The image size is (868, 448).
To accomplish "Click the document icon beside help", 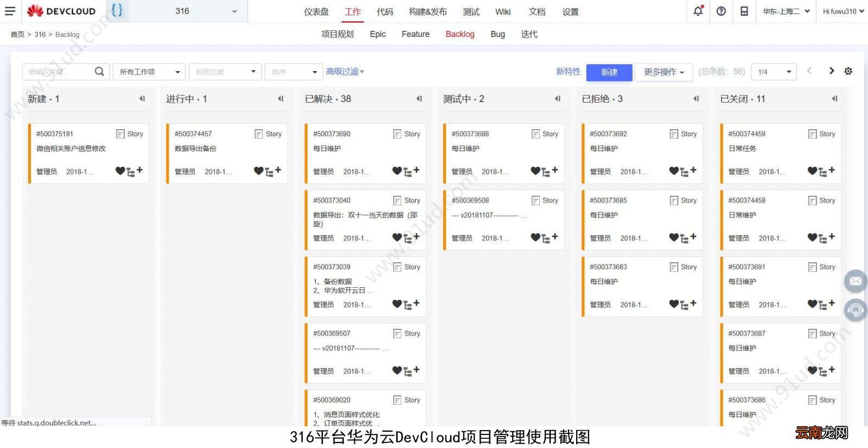I will click(744, 11).
